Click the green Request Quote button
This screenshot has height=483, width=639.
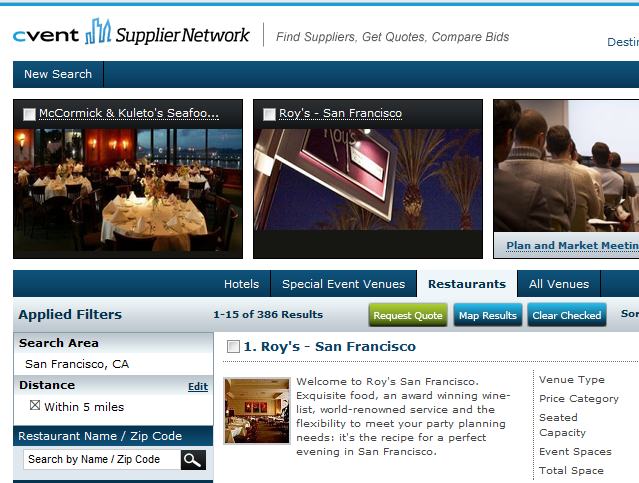[x=408, y=315]
